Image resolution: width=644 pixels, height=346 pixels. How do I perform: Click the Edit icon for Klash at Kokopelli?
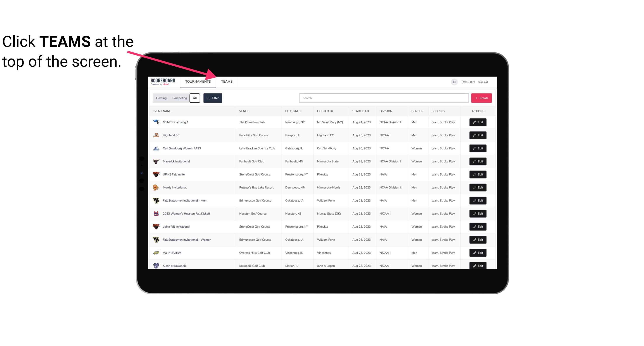coord(478,266)
